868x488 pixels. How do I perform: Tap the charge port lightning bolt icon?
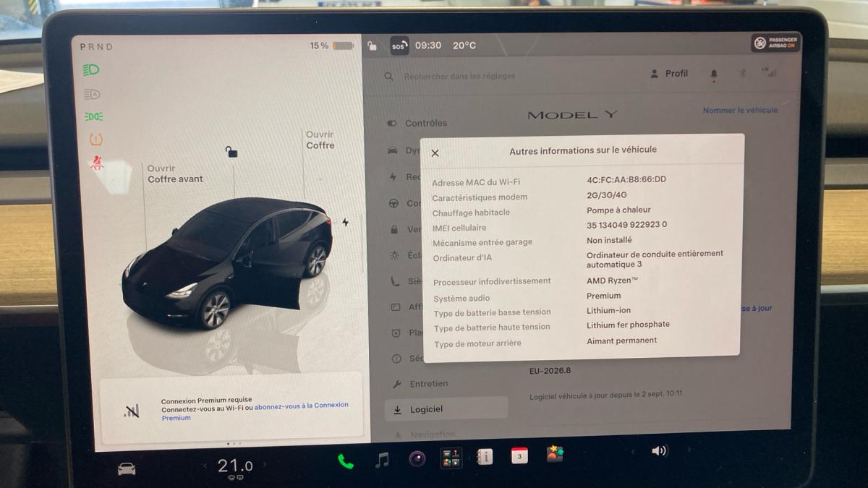click(345, 222)
